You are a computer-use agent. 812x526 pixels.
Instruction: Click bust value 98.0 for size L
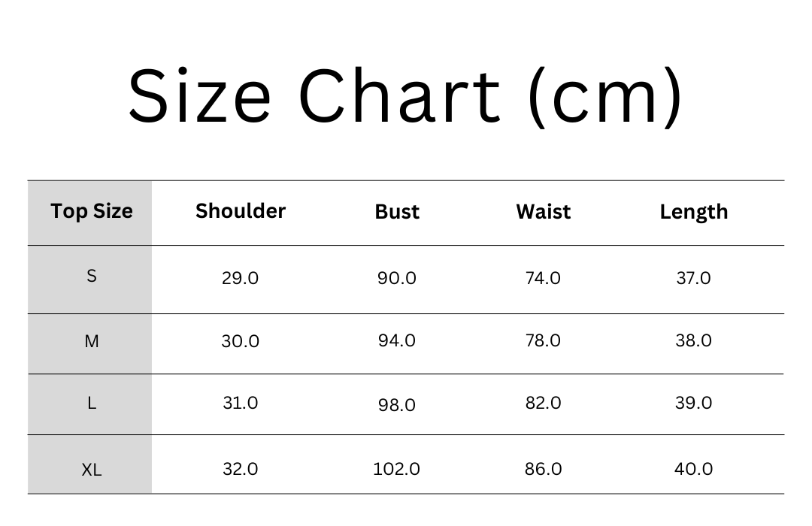pyautogui.click(x=397, y=405)
